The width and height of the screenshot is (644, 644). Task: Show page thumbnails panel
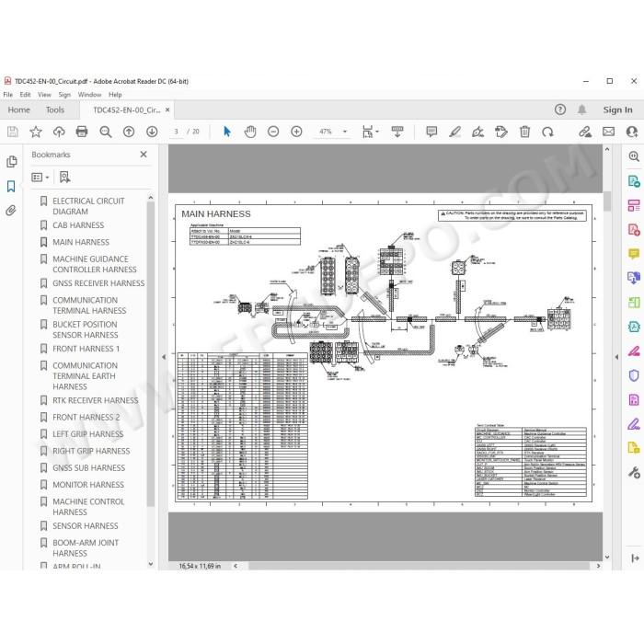pos(11,162)
